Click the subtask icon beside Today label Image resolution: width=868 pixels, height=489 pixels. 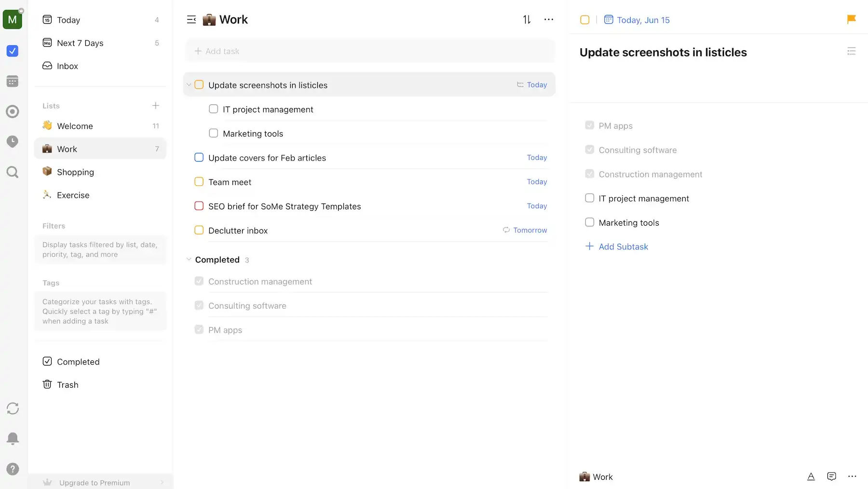click(520, 84)
